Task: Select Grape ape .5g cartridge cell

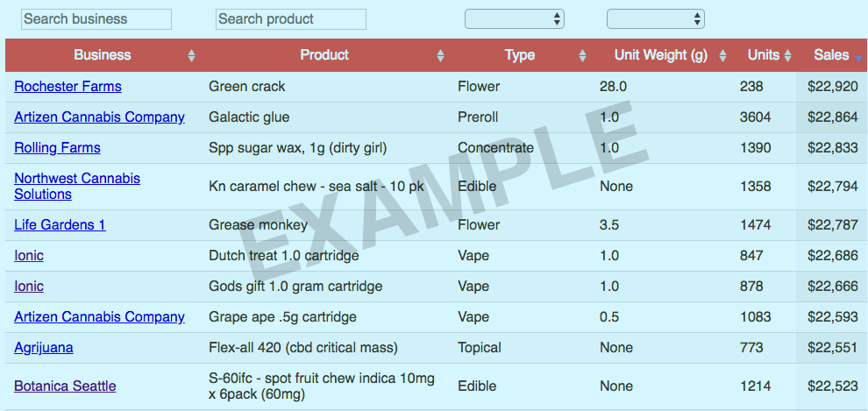Action: point(282,317)
